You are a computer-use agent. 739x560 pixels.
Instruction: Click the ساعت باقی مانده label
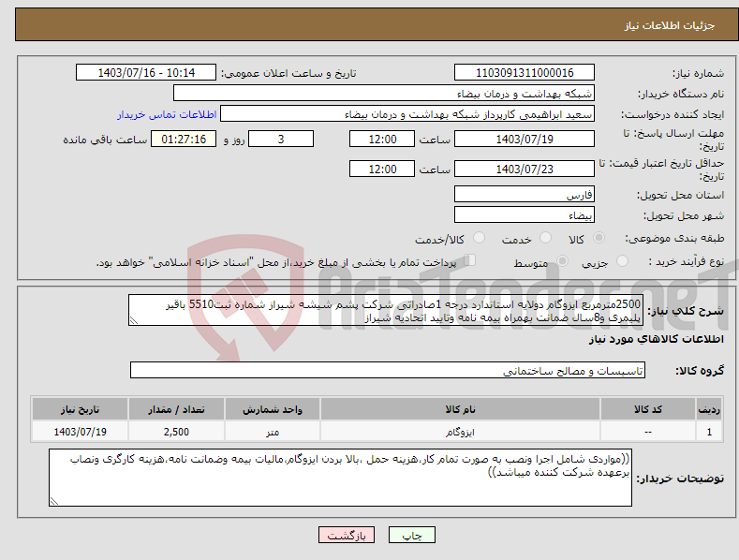coord(105,140)
